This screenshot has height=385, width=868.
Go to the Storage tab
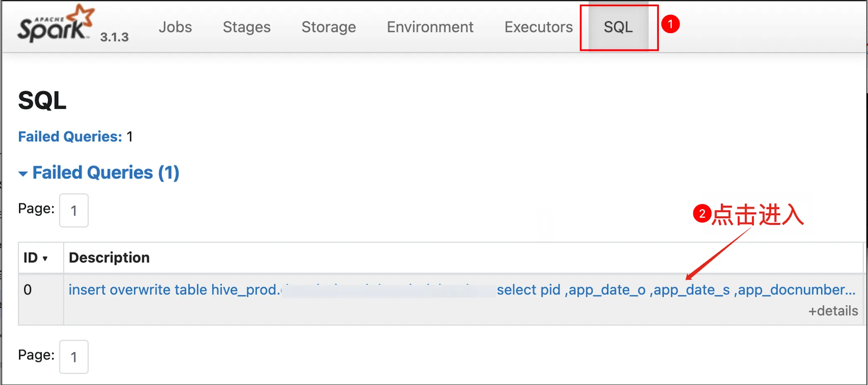coord(328,27)
